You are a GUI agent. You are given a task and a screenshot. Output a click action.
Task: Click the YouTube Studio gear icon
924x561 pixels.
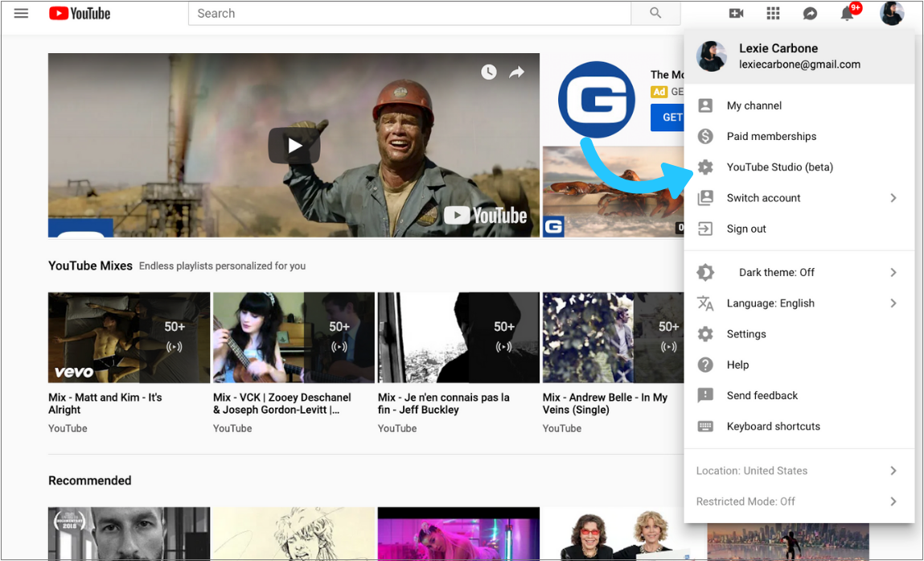tap(705, 167)
